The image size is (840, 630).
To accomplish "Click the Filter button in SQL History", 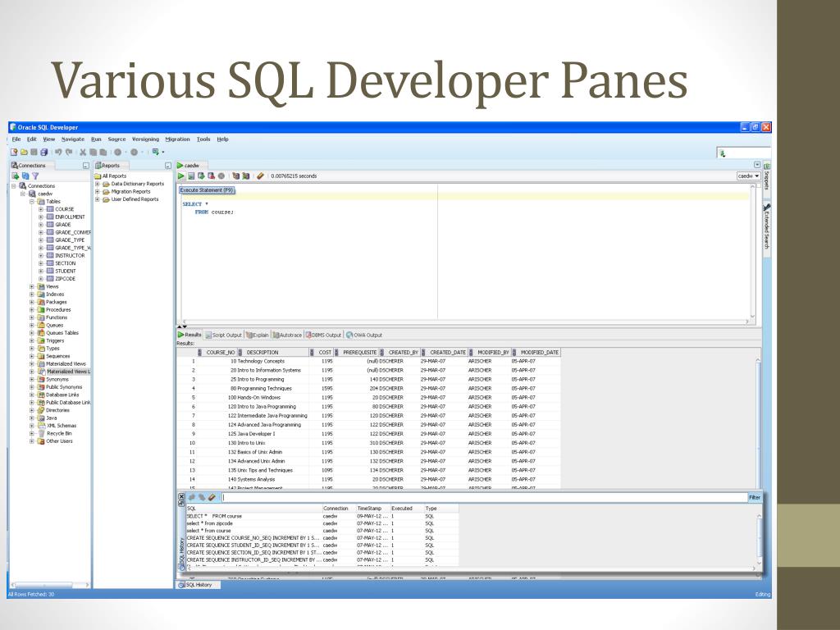I will (755, 498).
